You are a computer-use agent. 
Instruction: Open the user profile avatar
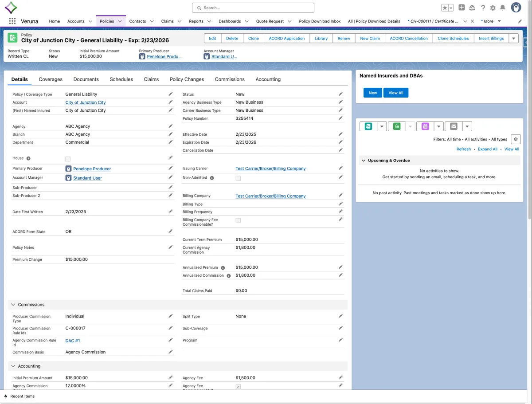tap(516, 8)
